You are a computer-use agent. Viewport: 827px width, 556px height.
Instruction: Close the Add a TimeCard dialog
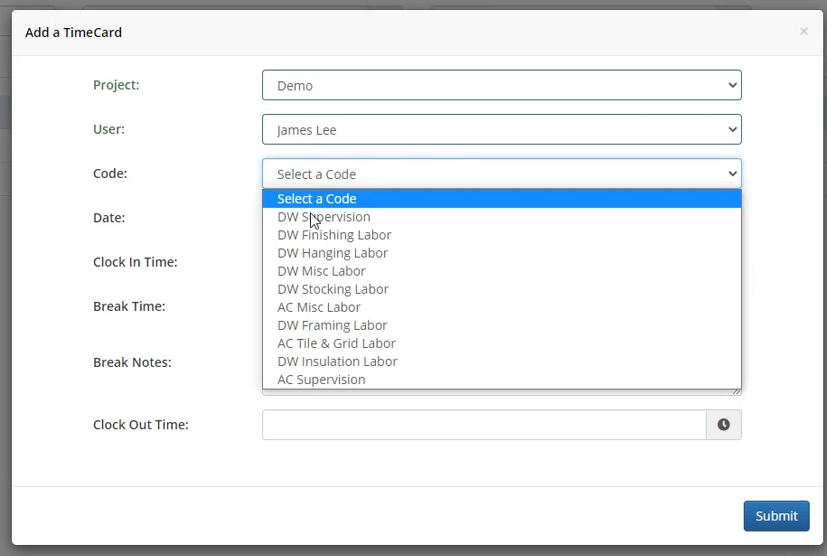pos(803,32)
